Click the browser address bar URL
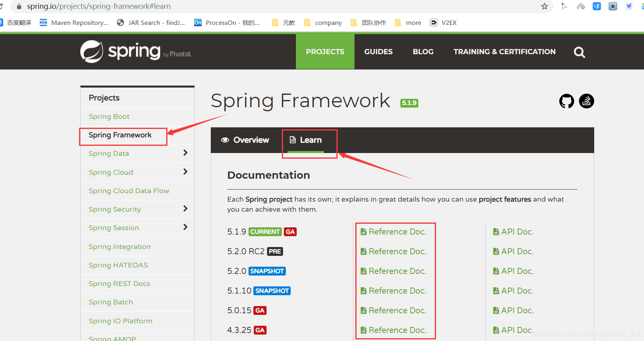This screenshot has width=644, height=341. 99,6
